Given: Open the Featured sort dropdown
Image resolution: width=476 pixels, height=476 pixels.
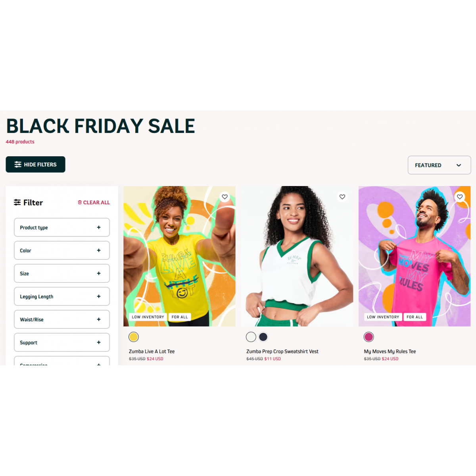Looking at the screenshot, I should point(439,165).
